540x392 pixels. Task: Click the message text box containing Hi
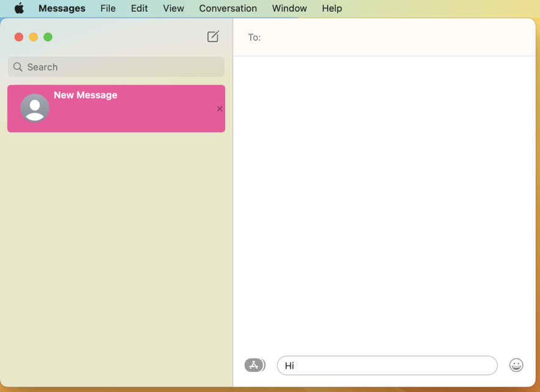387,366
